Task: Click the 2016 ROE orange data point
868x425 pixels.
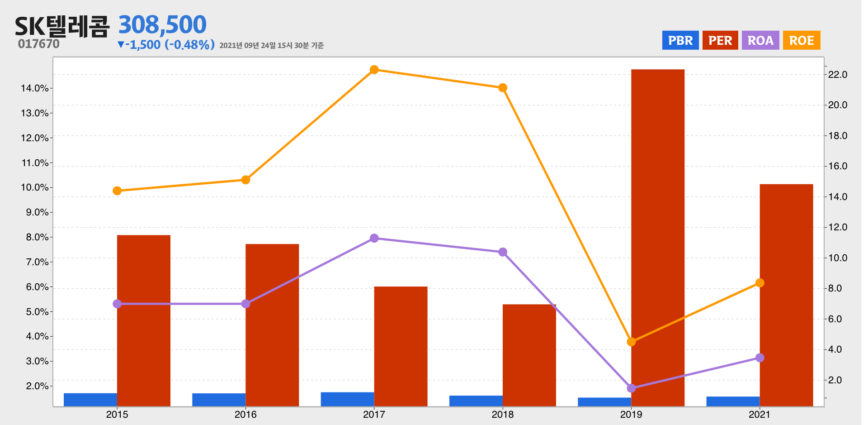Action: 245,180
